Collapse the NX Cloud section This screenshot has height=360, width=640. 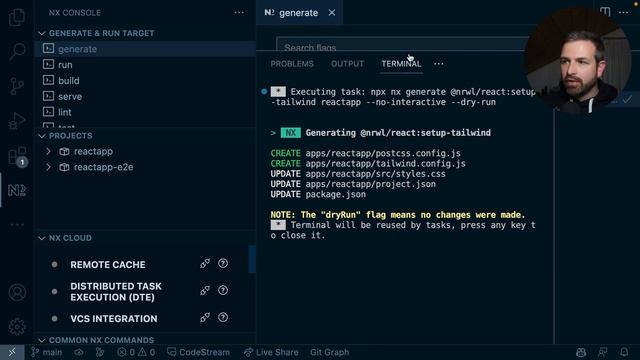pyautogui.click(x=42, y=238)
